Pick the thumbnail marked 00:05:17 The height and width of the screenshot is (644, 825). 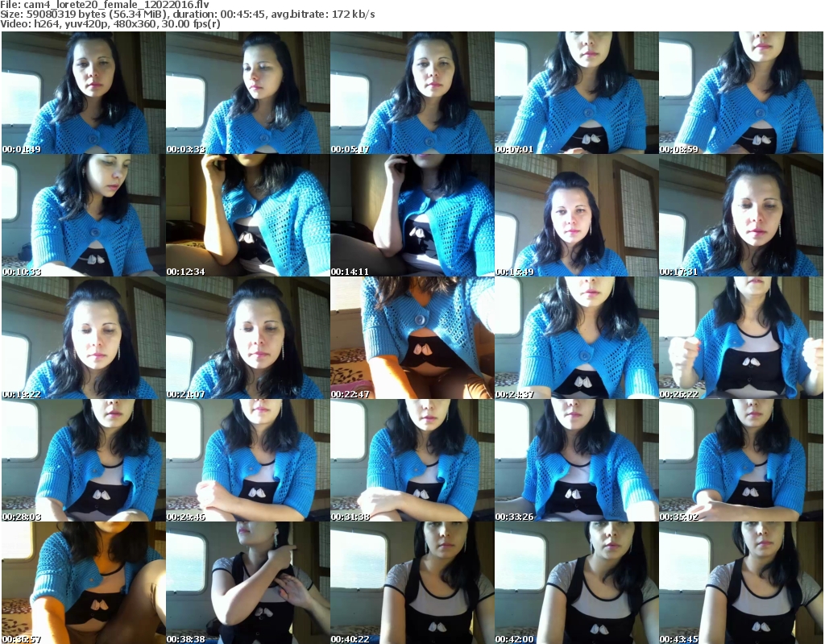(x=412, y=93)
